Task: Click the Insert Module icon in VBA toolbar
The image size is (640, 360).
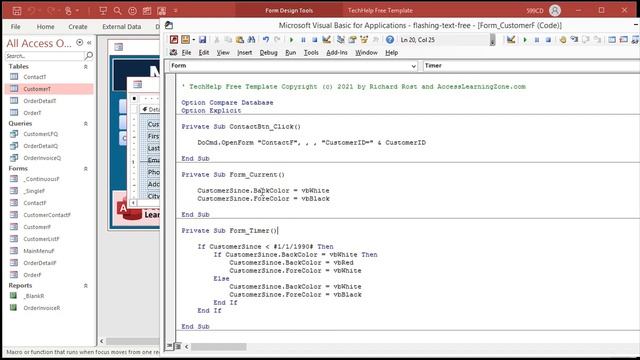Action: (185, 40)
